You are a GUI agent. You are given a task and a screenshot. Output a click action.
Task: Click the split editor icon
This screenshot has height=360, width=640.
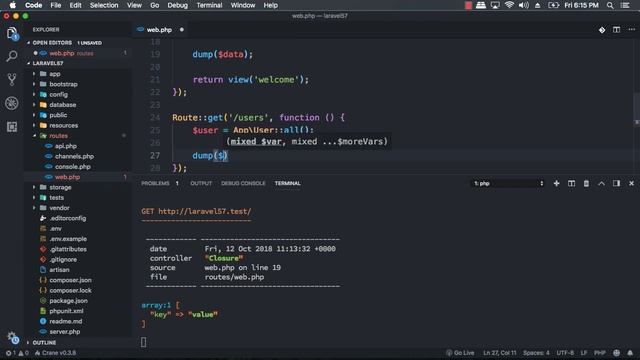pyautogui.click(x=616, y=30)
